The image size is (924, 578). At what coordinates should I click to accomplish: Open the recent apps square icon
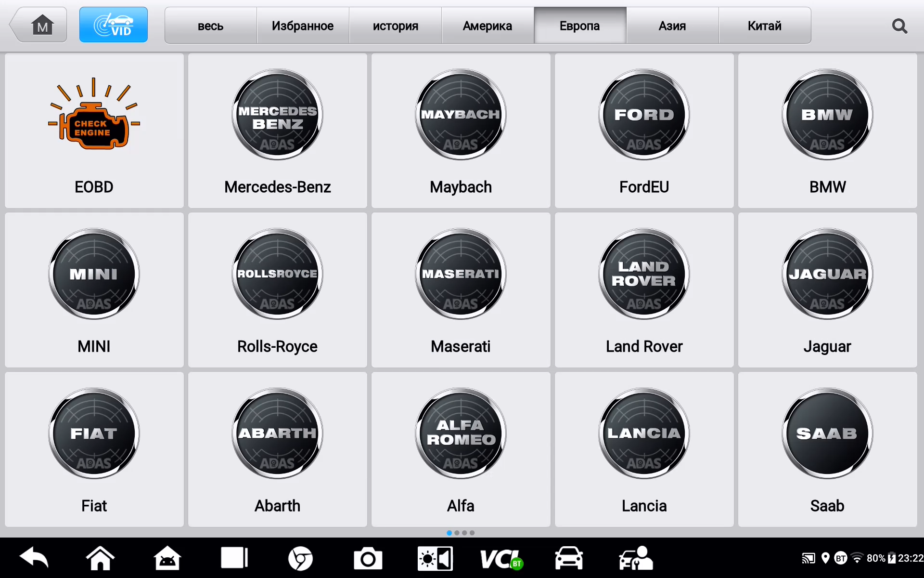pyautogui.click(x=234, y=558)
